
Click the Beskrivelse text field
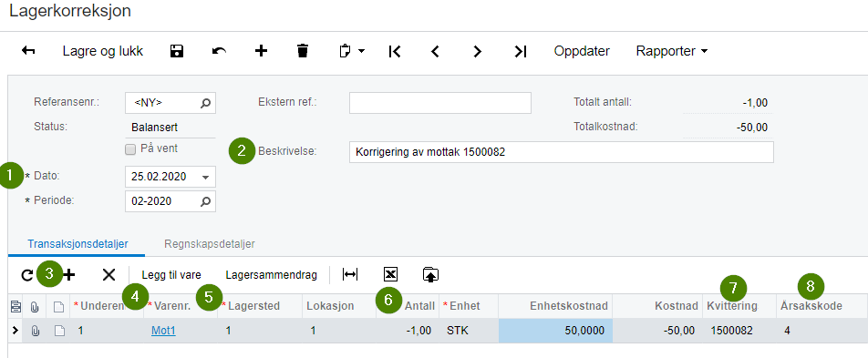coord(562,152)
